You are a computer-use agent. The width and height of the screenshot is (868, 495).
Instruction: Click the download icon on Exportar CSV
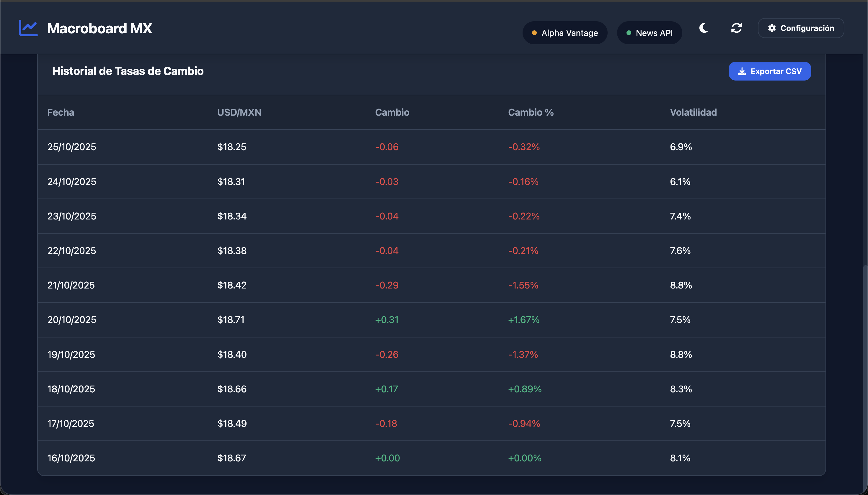click(x=742, y=71)
